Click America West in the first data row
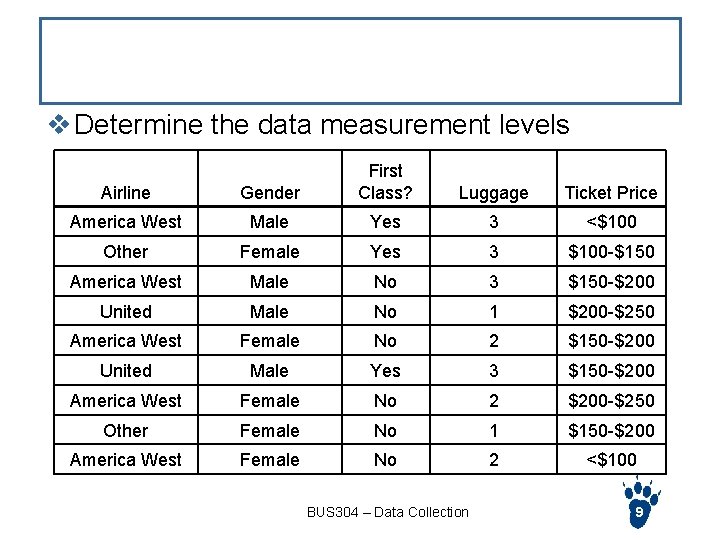The height and width of the screenshot is (540, 720). (x=126, y=222)
